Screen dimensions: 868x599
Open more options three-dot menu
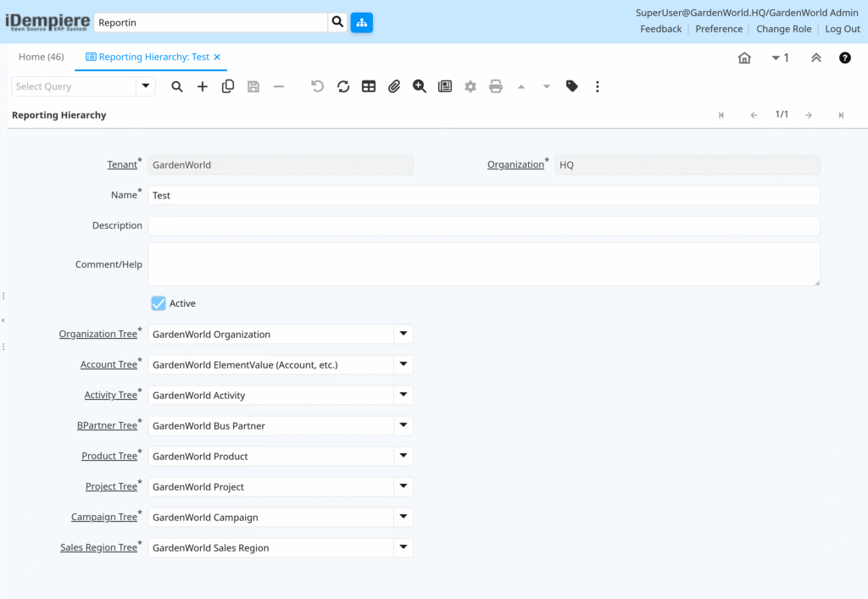click(x=598, y=86)
